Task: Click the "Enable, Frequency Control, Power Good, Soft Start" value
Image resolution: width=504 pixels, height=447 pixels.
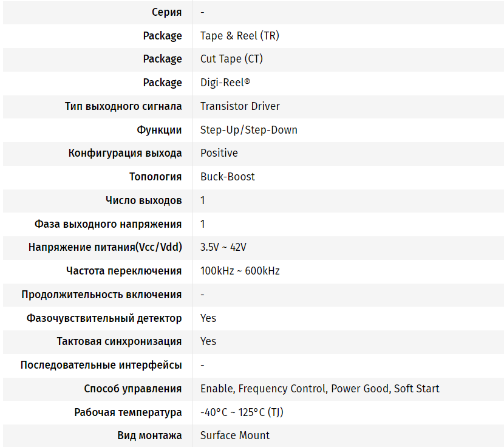Action: pos(319,389)
